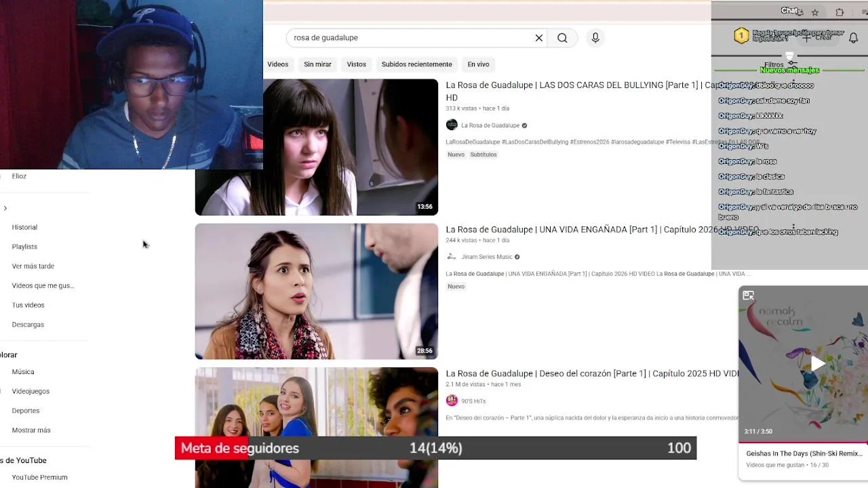Open the notifications bell
The width and height of the screenshot is (868, 488).
point(853,38)
